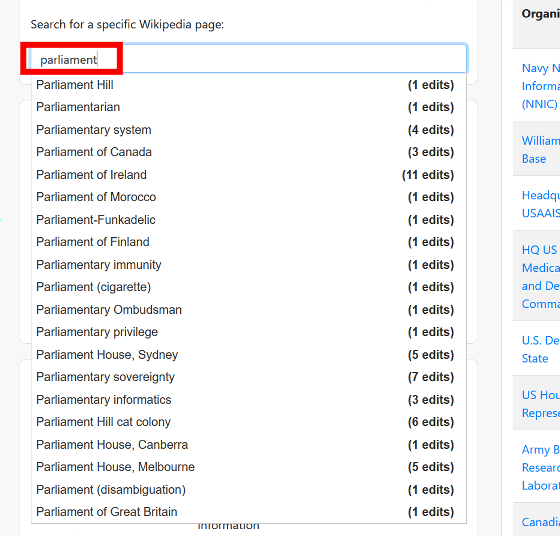Open the HQ US Medical Command link
This screenshot has height=536, width=560.
tap(541, 277)
